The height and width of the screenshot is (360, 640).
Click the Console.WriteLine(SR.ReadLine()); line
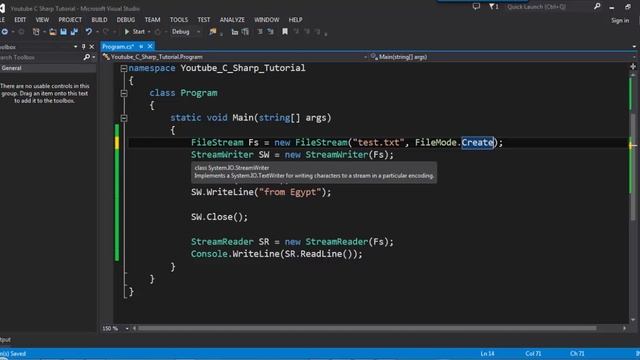pyautogui.click(x=276, y=254)
